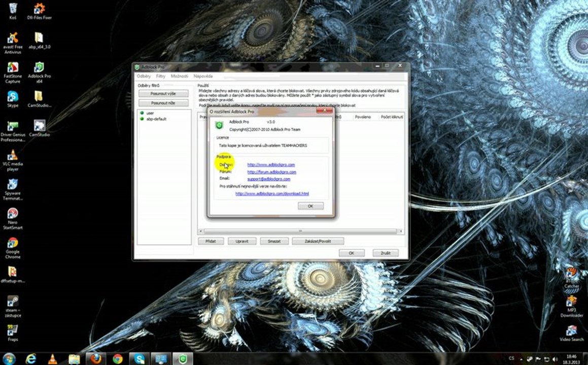Open the Nápověda menu
Image resolution: width=588 pixels, height=365 pixels.
(203, 76)
